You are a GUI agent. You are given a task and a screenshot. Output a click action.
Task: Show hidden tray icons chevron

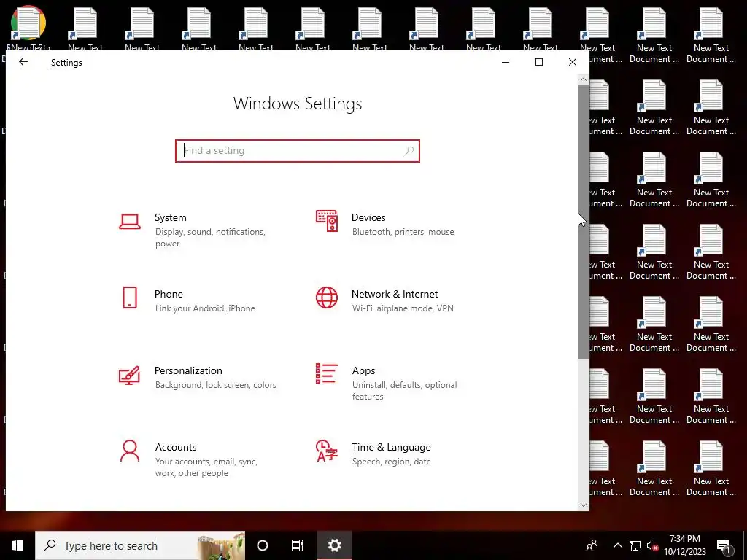click(617, 545)
